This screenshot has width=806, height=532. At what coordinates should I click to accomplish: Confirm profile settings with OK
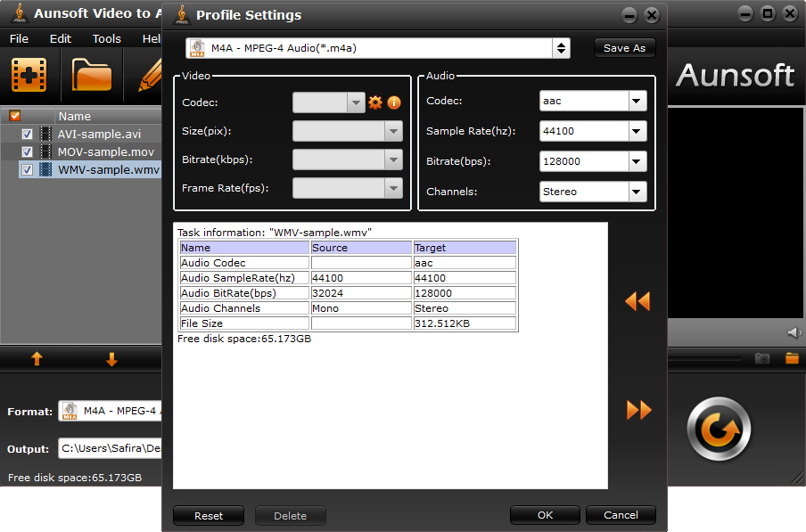[x=545, y=515]
